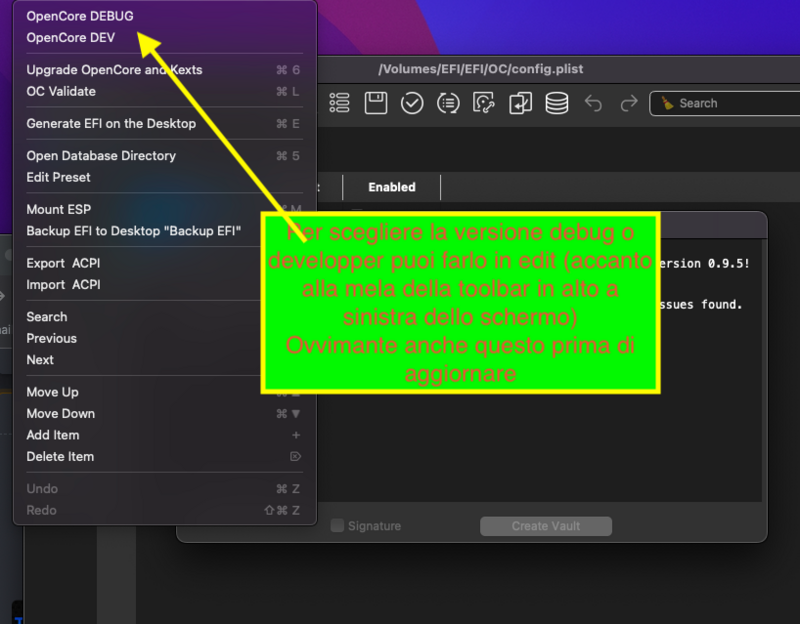Click the backup copy documents icon
800x624 pixels.
pos(520,103)
